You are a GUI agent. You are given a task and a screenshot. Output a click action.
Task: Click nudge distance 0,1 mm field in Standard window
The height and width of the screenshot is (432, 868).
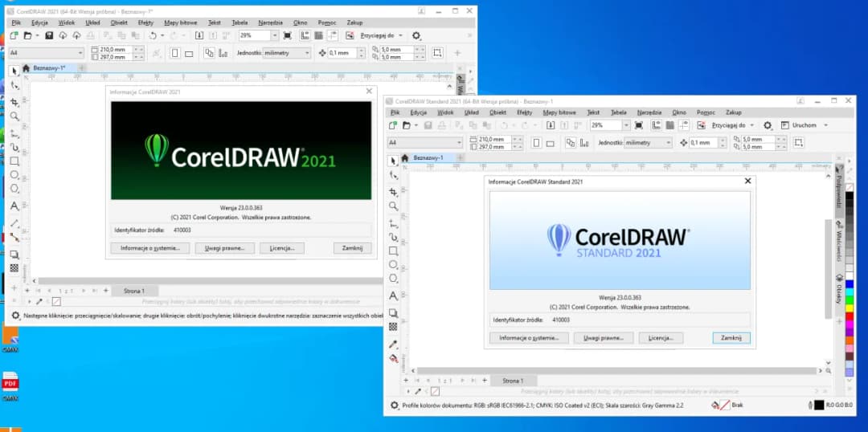pyautogui.click(x=703, y=143)
